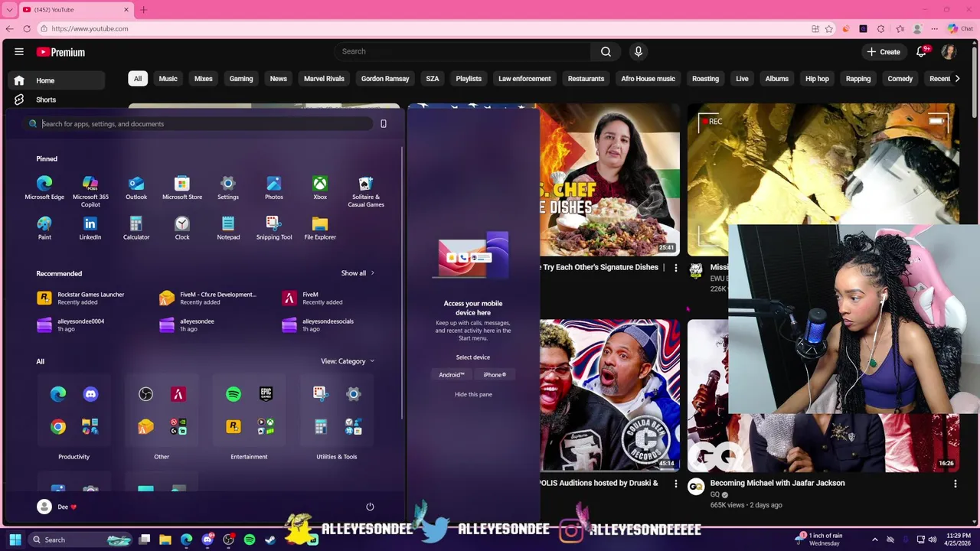Click the phone icon beside Start search box
Viewport: 980px width, 551px height.
(x=384, y=124)
